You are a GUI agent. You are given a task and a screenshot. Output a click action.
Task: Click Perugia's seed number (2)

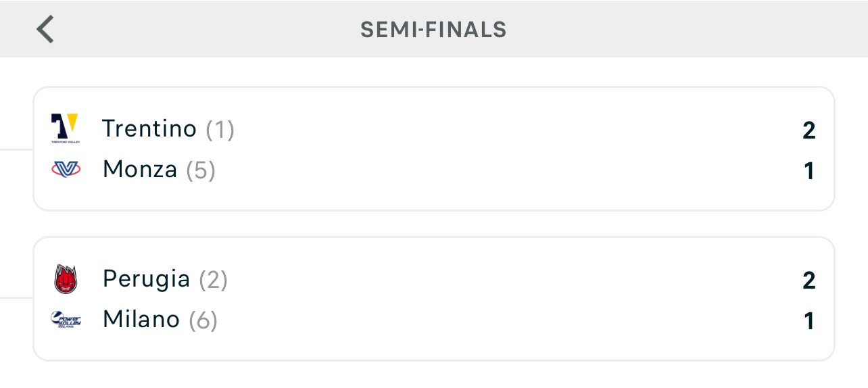coord(214,279)
